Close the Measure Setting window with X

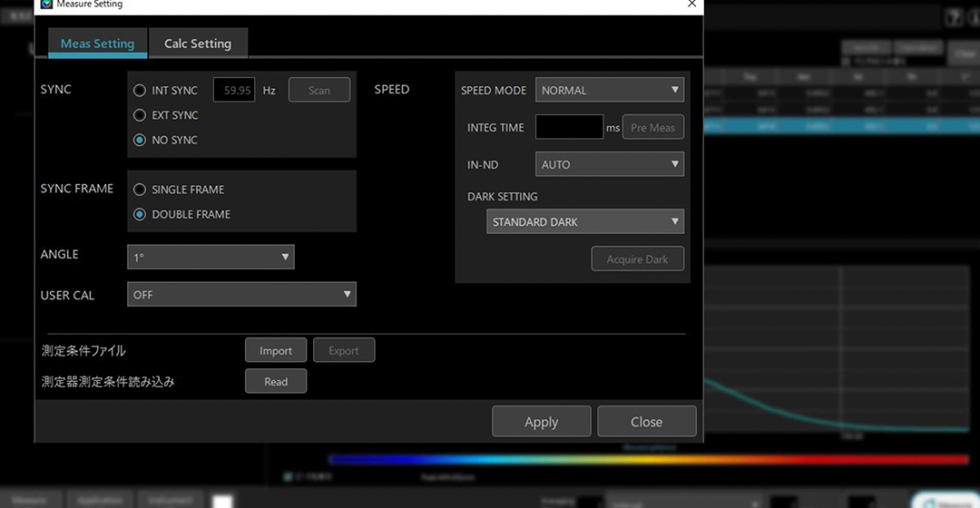tap(692, 5)
